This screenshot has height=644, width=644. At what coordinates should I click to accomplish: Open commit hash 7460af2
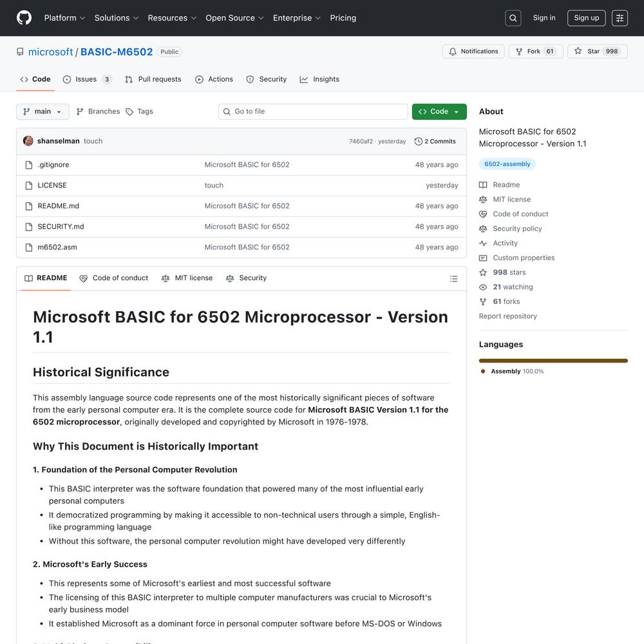[x=361, y=141]
